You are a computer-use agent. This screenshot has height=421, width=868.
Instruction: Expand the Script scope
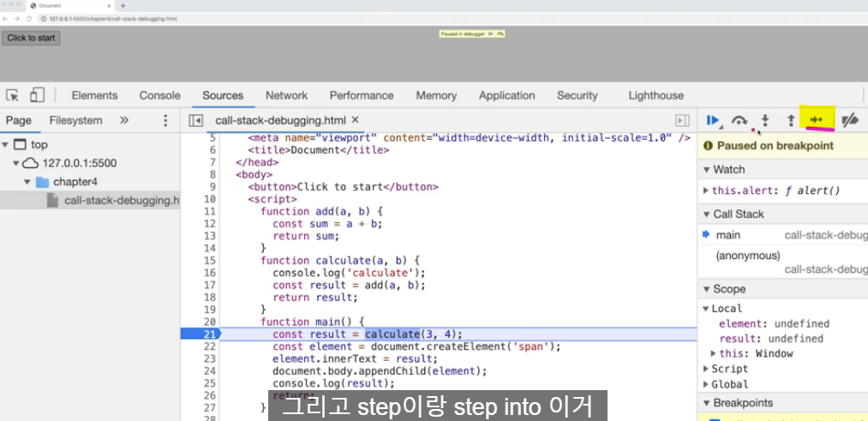[706, 369]
